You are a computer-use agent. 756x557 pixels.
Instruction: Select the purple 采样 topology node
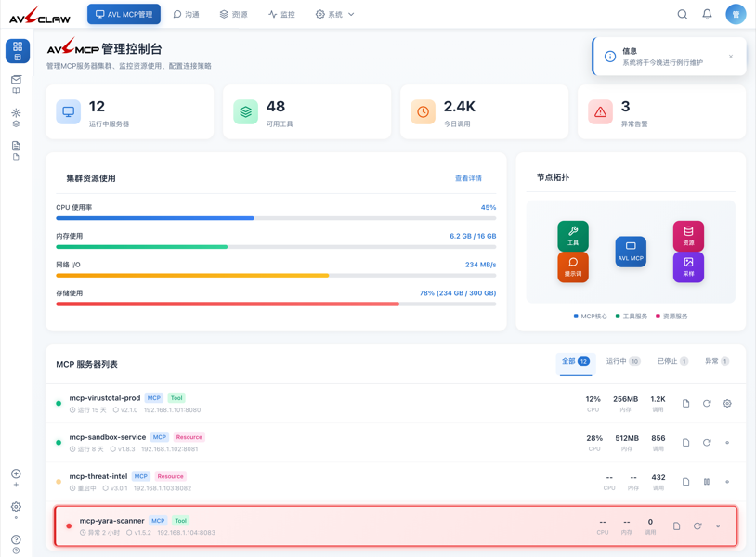pos(688,267)
